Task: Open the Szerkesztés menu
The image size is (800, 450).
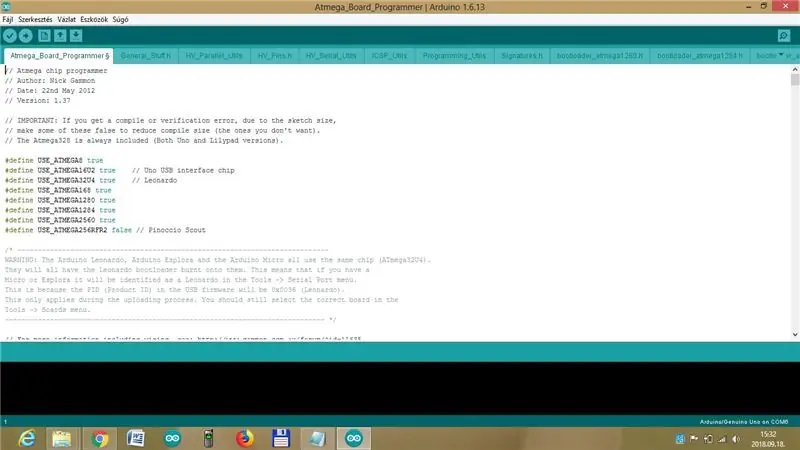Action: click(x=35, y=19)
